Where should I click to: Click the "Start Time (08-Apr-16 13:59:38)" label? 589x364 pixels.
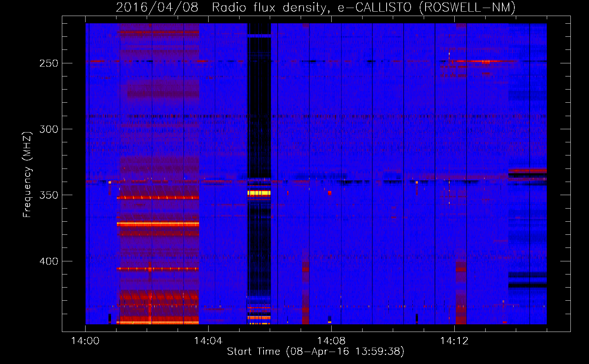(x=316, y=351)
